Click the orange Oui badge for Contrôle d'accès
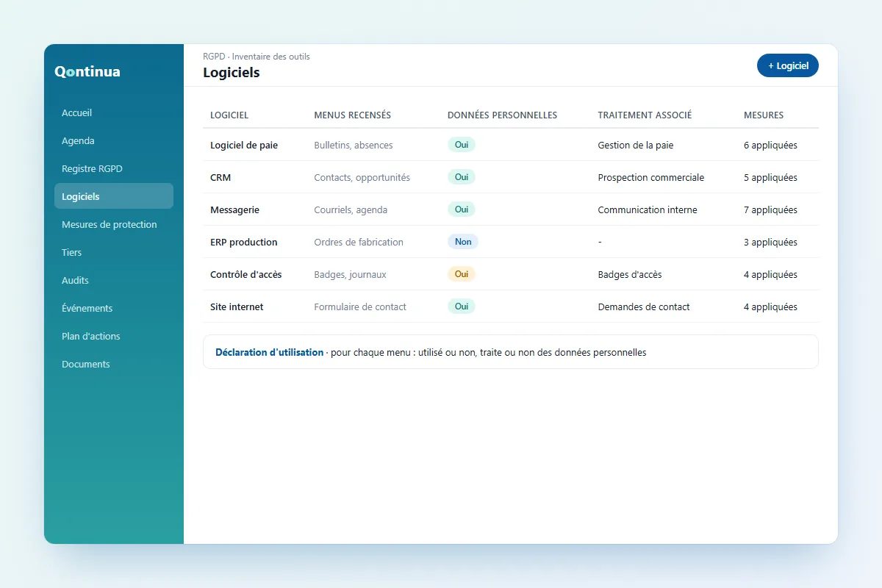The image size is (882, 588). pyautogui.click(x=462, y=274)
